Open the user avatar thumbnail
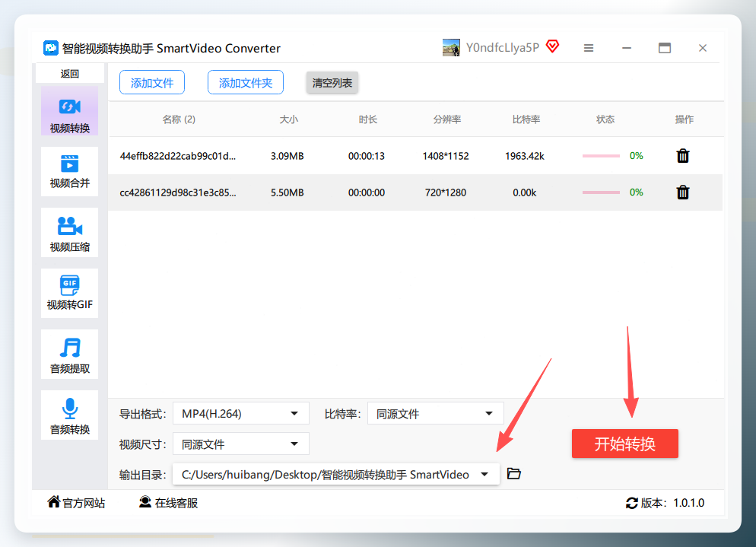The image size is (756, 547). [451, 48]
